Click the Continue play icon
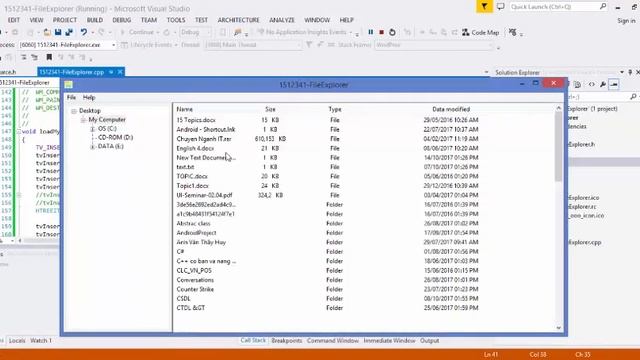 click(122, 32)
